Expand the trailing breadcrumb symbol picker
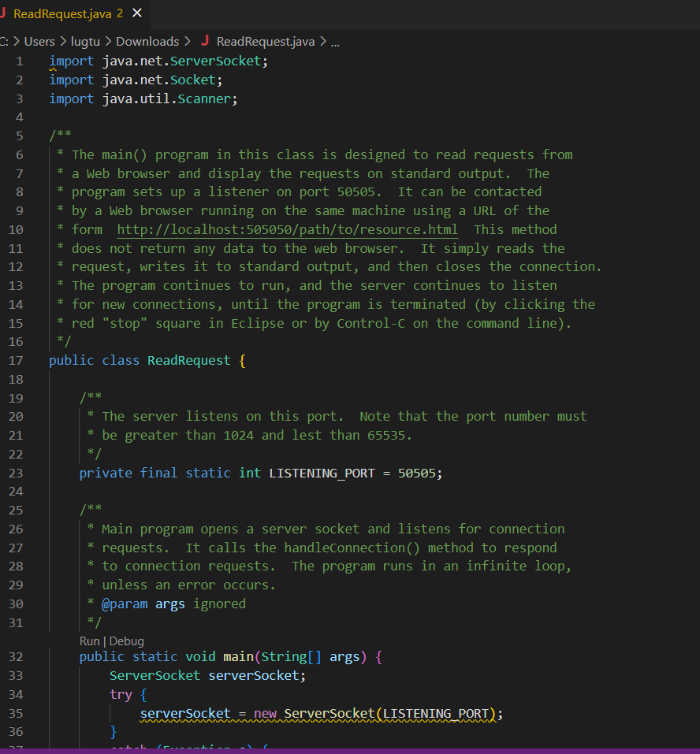Image resolution: width=700 pixels, height=754 pixels. [335, 42]
